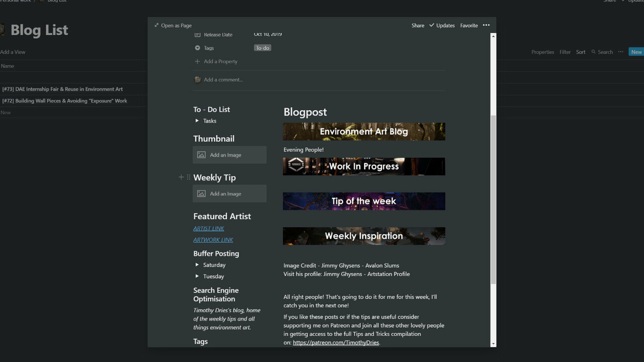Click the plus icon for Add a Property
The height and width of the screenshot is (362, 644).
[x=197, y=61]
